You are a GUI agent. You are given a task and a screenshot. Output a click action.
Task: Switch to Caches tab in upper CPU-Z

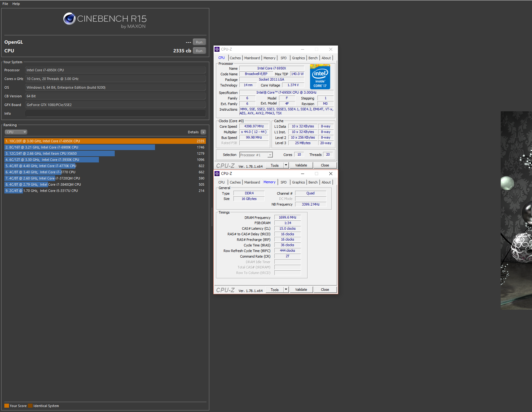235,58
